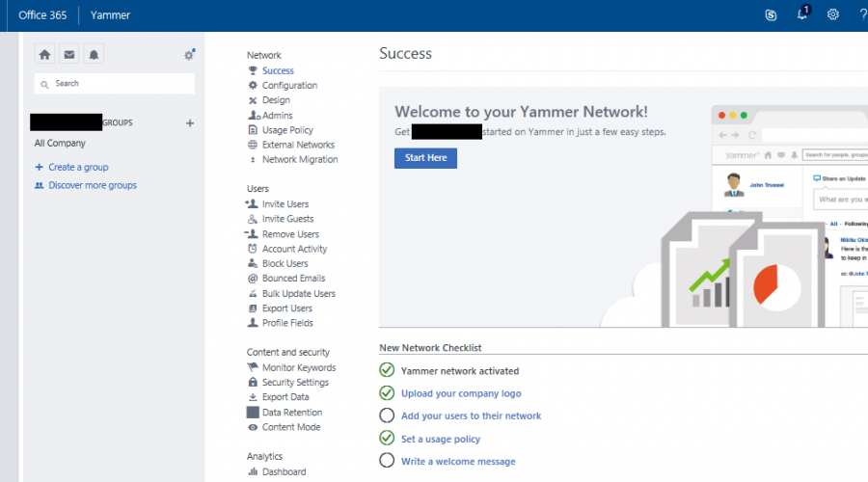Select Invite Users in Users section
Screen dimensions: 868x482
click(285, 204)
